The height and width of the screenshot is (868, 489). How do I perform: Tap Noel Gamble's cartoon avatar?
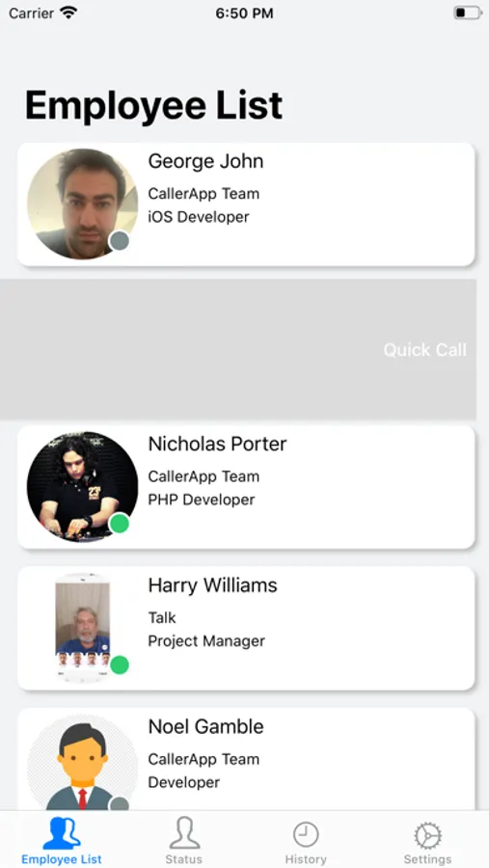(x=83, y=762)
